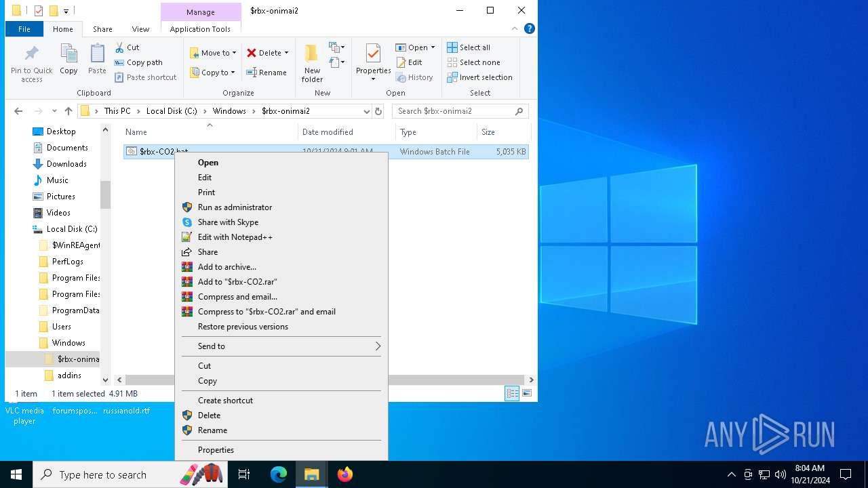868x488 pixels.
Task: Click the search magnifier icon
Action: tap(519, 111)
